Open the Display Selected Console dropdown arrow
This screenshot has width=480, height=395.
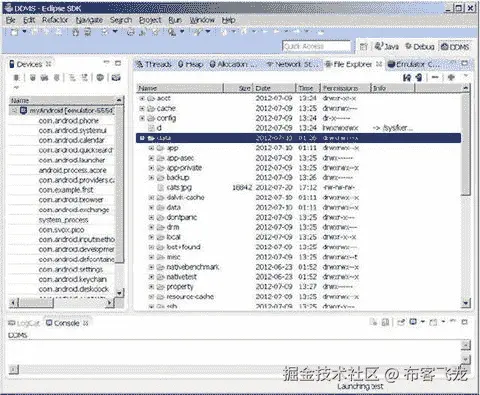tap(423, 322)
